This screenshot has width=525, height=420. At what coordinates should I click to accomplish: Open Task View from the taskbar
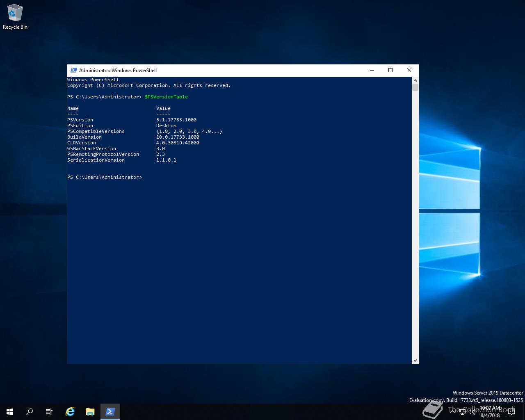click(49, 412)
